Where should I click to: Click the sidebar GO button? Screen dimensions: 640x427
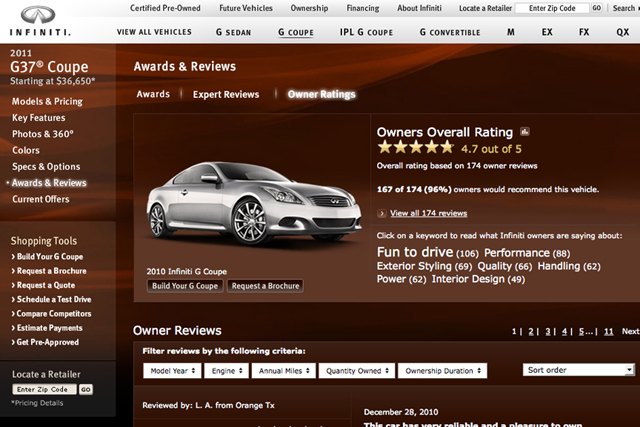tap(86, 389)
